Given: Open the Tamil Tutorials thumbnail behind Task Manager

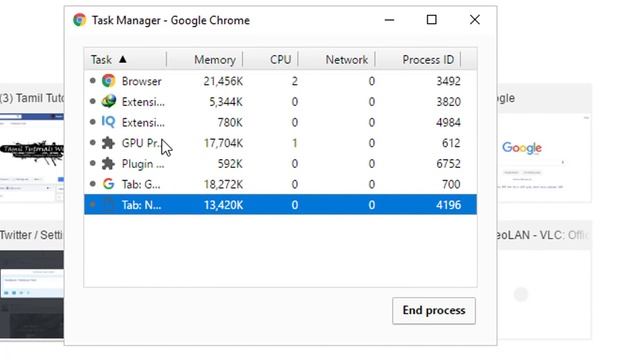Looking at the screenshot, I should tap(32, 157).
